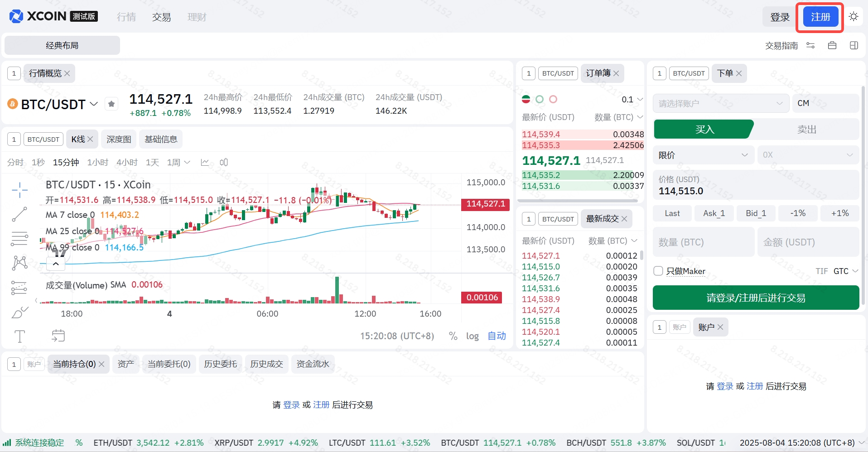The image size is (868, 452).
Task: Select the trend line drawing tool
Action: 19,214
